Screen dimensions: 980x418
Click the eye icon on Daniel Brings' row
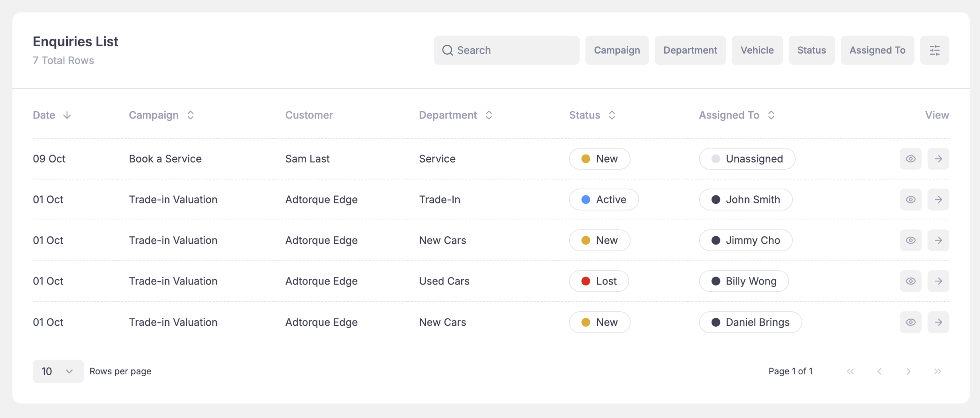pos(911,322)
